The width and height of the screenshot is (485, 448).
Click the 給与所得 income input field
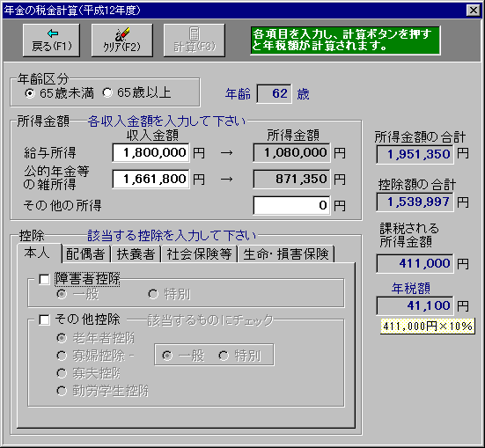coord(151,152)
